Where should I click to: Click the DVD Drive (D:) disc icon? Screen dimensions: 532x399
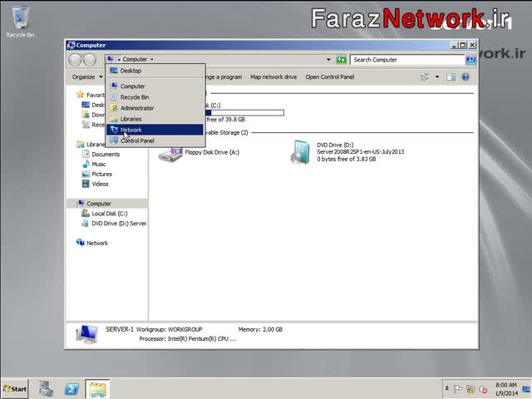coord(301,152)
